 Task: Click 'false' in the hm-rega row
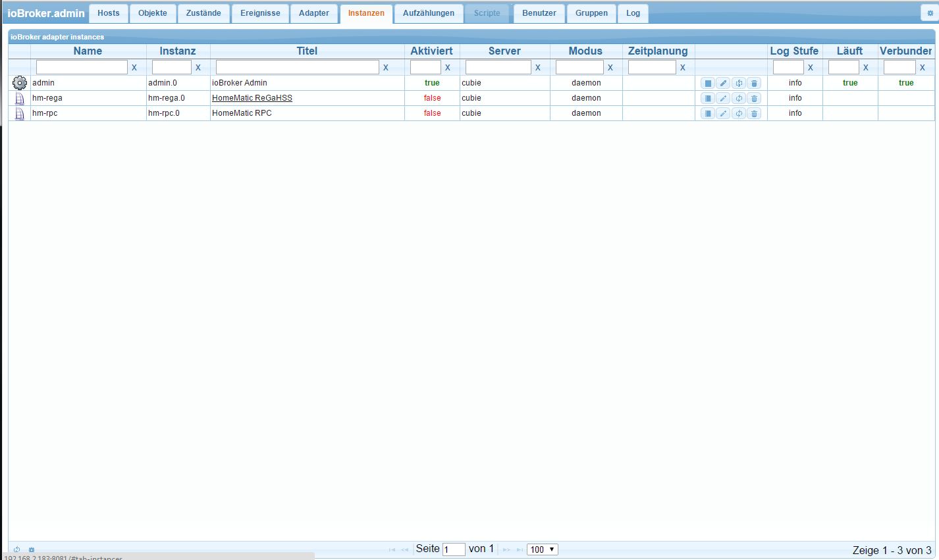point(432,98)
